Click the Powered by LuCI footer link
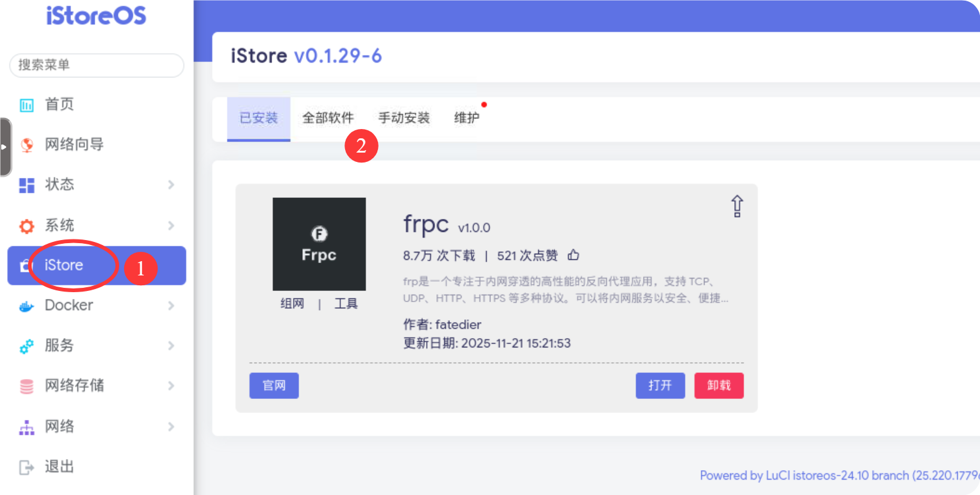This screenshot has height=495, width=980. click(840, 476)
